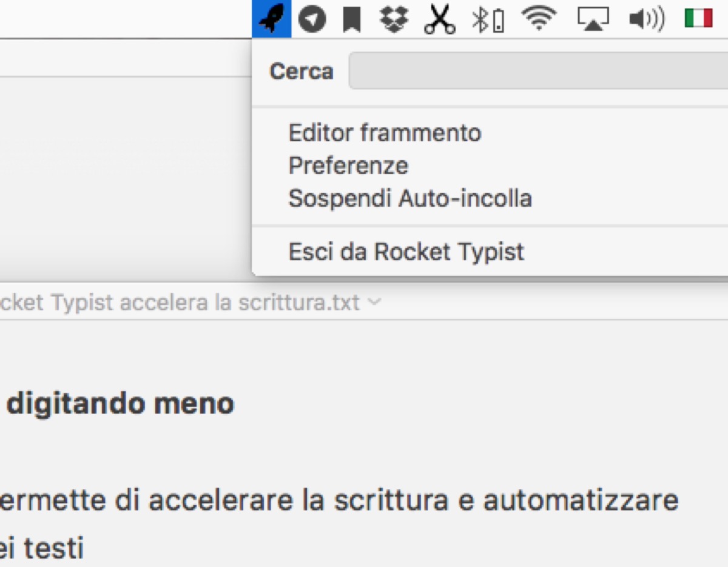Screen dimensions: 728x567
Task: Click the bookmark menu bar icon
Action: (x=351, y=21)
